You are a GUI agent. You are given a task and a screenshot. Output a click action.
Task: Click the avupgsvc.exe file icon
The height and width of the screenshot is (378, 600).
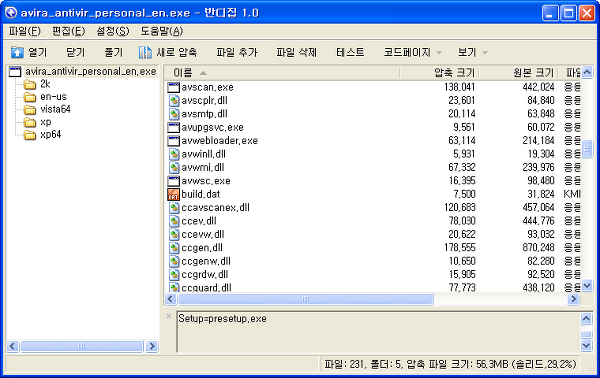(x=174, y=127)
